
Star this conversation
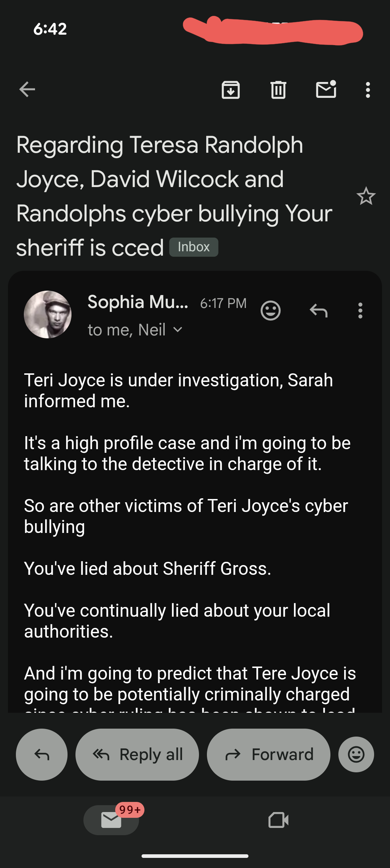pos(366,196)
